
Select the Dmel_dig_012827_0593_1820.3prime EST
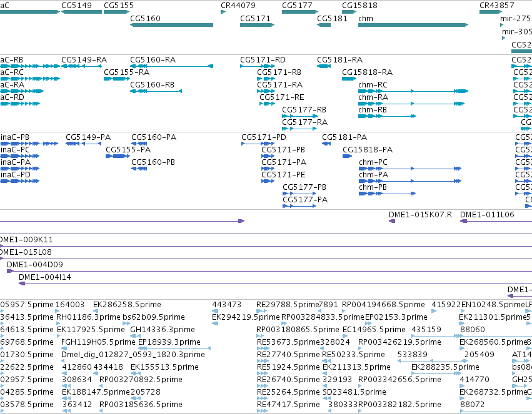coord(64,361)
